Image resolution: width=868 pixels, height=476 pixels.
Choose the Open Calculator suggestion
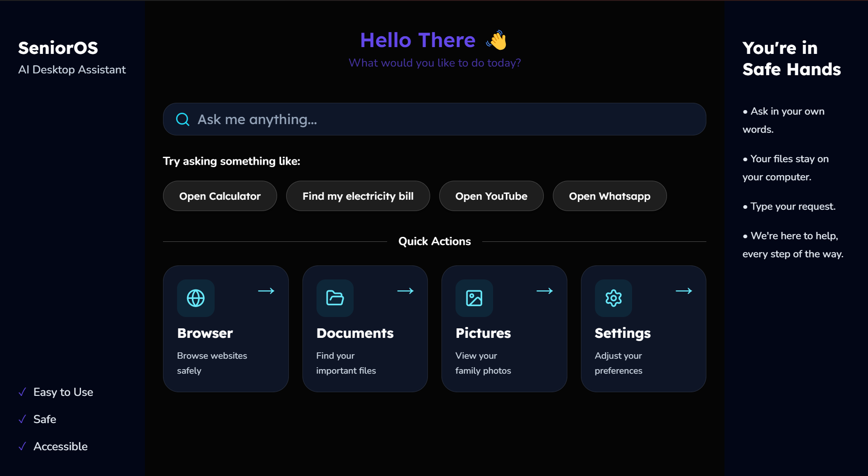[220, 196]
